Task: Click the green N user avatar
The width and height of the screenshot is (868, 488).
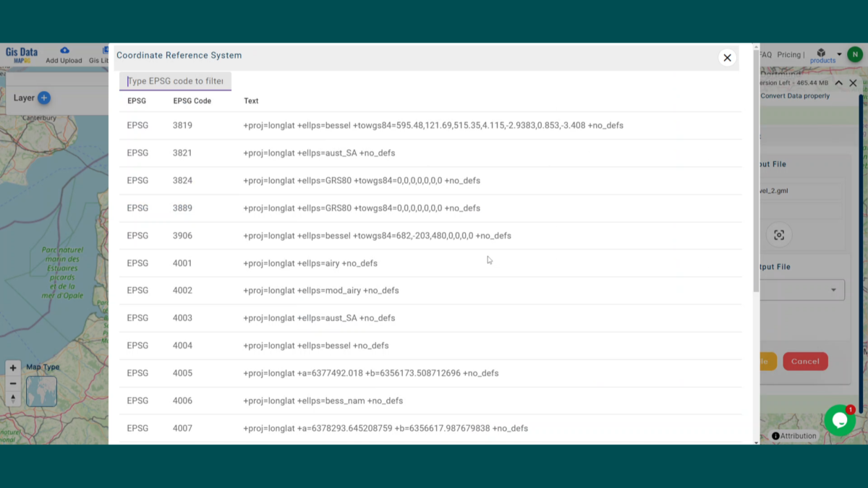Action: pyautogui.click(x=854, y=54)
